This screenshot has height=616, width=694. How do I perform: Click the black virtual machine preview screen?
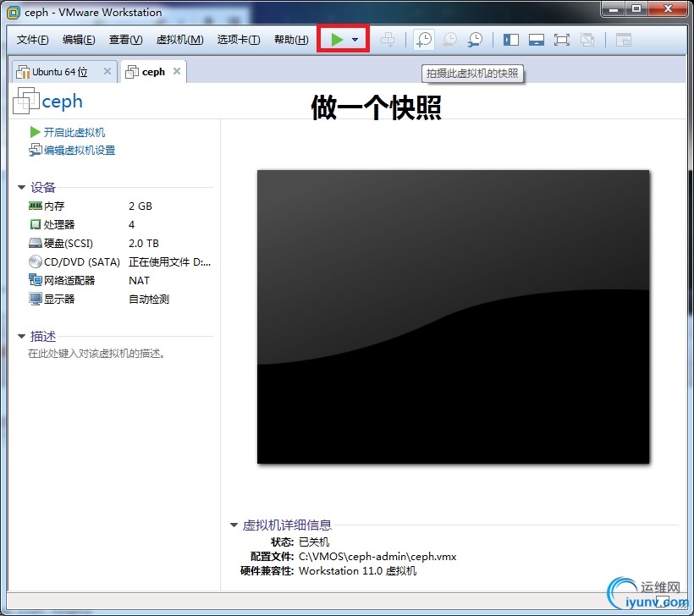click(x=454, y=316)
